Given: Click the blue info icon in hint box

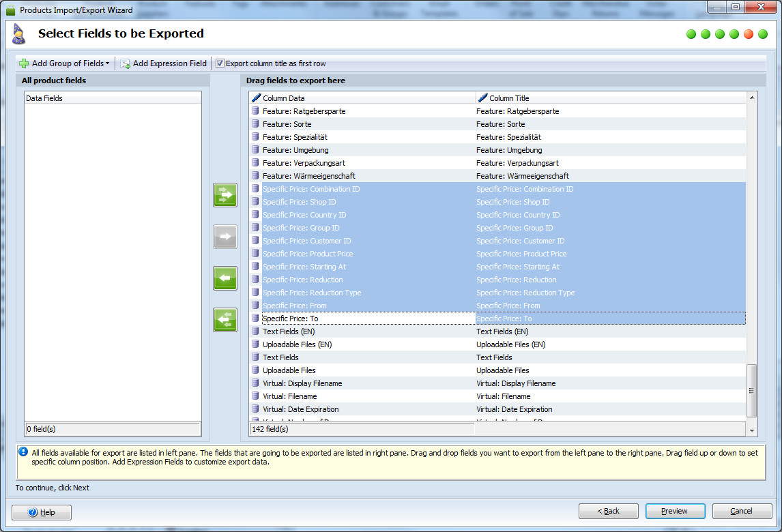Looking at the screenshot, I should (x=23, y=452).
